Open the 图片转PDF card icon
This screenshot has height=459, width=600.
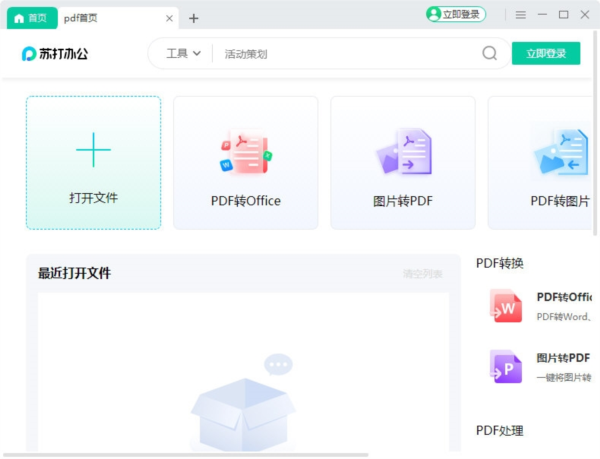(x=403, y=152)
